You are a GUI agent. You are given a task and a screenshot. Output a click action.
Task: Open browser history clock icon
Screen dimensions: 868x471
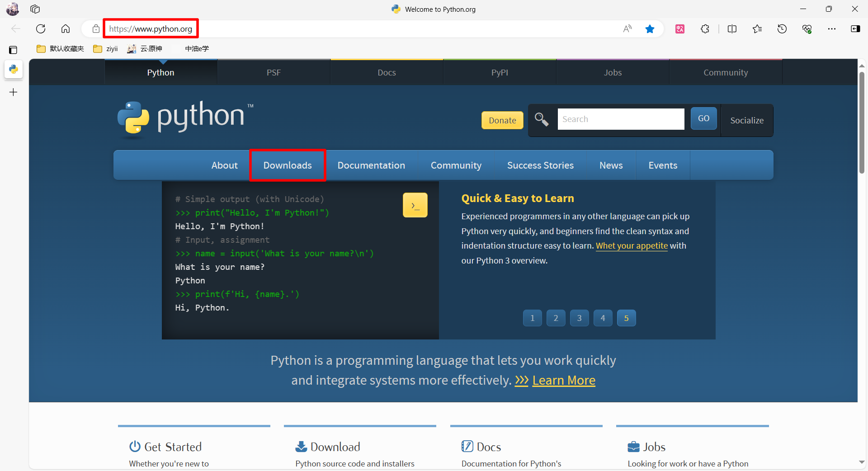coord(782,29)
